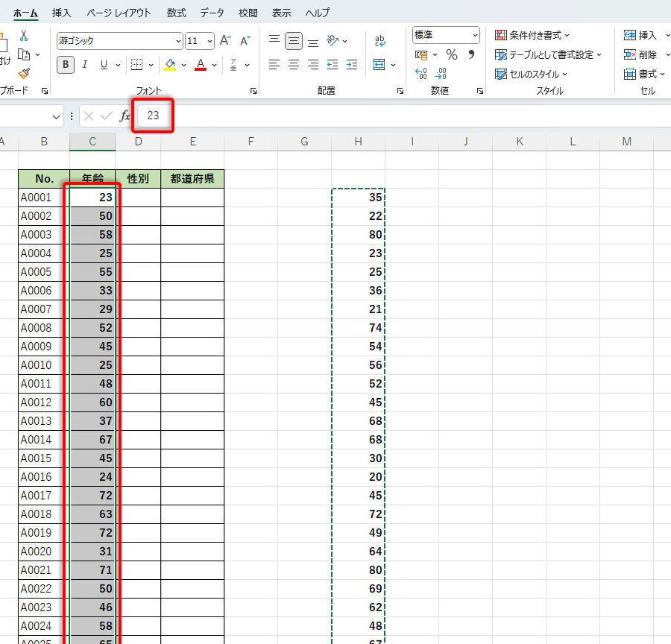Switch to the 挿入 ribbon tab
The width and height of the screenshot is (671, 644).
click(63, 13)
